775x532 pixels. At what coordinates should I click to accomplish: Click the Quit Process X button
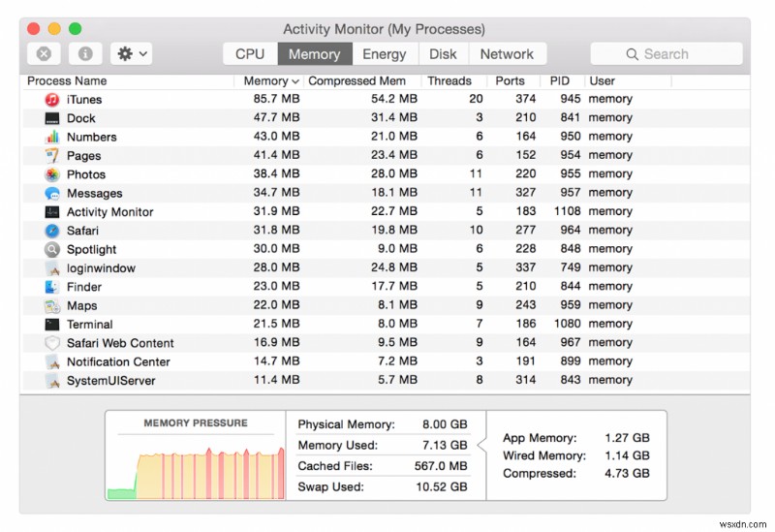coord(45,54)
